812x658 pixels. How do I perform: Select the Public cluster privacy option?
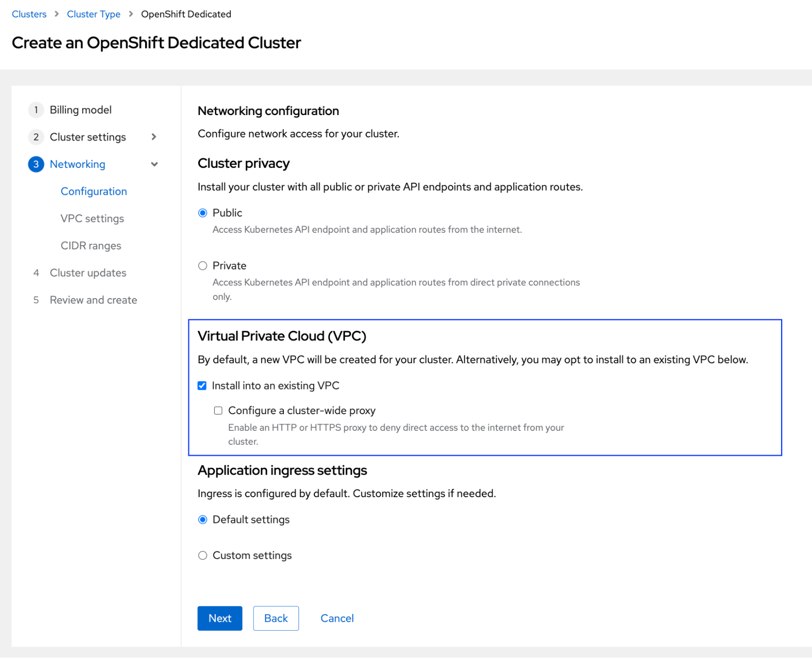pyautogui.click(x=203, y=212)
